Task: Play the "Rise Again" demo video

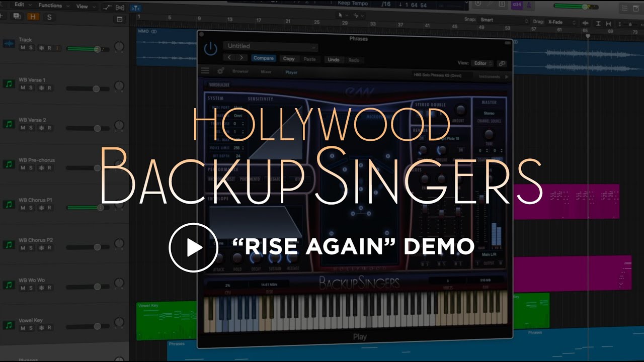Action: tap(193, 247)
